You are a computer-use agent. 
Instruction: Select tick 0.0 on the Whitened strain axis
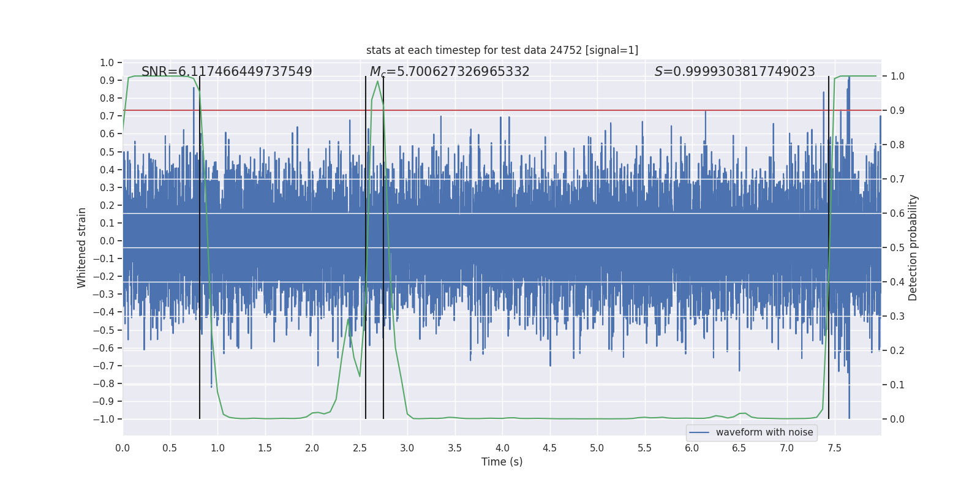107,241
